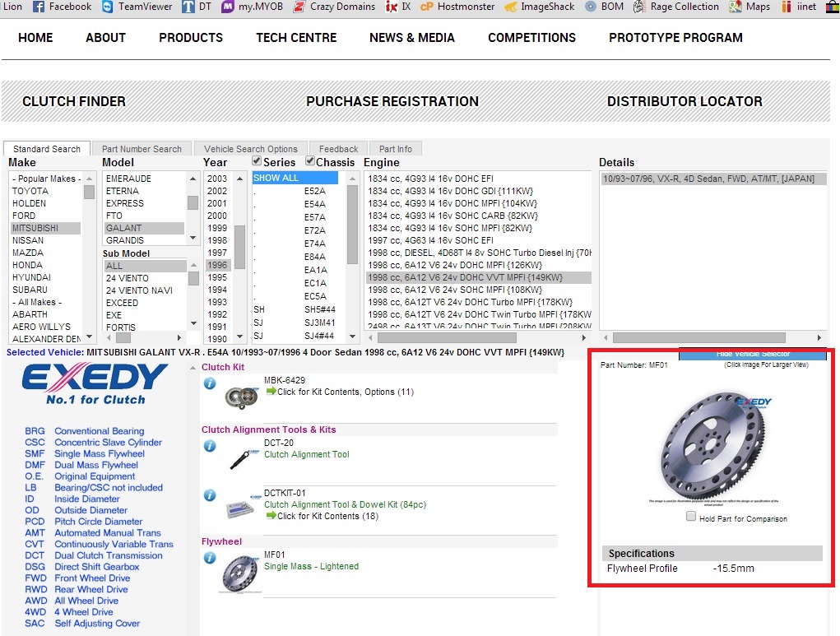The height and width of the screenshot is (636, 840).
Task: Open IX bookmark icon
Action: [x=392, y=7]
